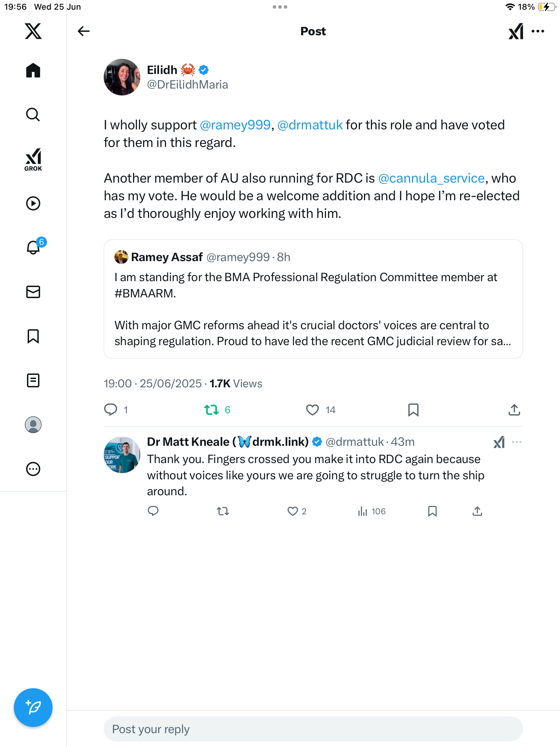Open the Notifications bell icon
This screenshot has width=560, height=747.
34,247
